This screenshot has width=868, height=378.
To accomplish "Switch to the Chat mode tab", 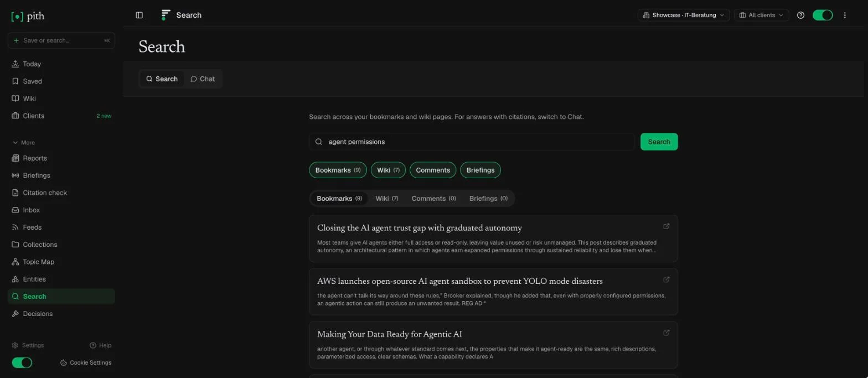I will coord(203,79).
